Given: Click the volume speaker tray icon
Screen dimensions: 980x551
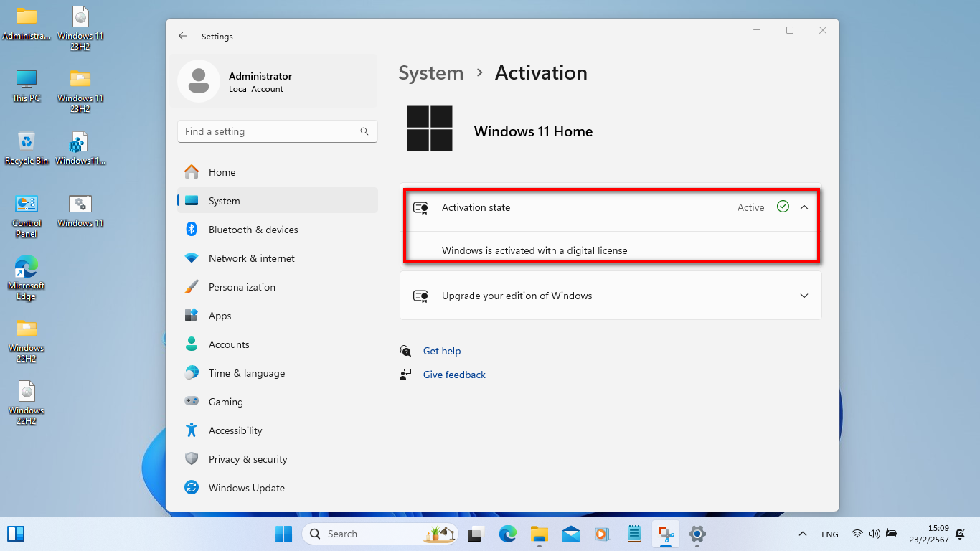Looking at the screenshot, I should point(874,534).
